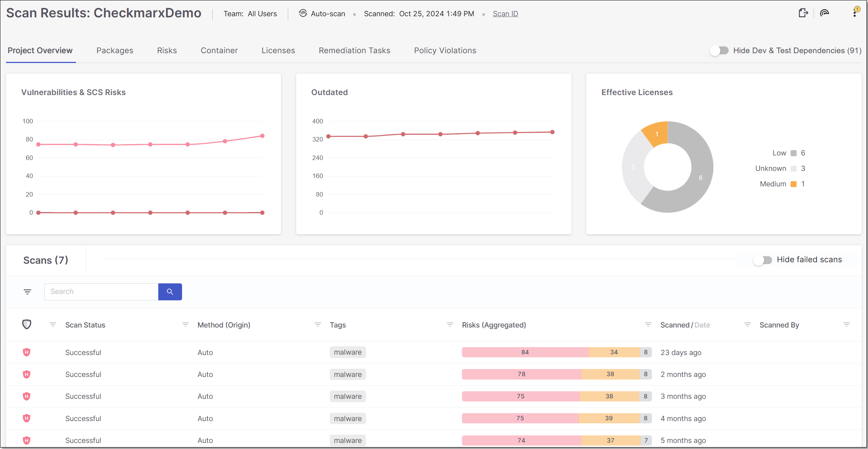Open filter left of Tags column
The height and width of the screenshot is (449, 868).
(x=318, y=324)
